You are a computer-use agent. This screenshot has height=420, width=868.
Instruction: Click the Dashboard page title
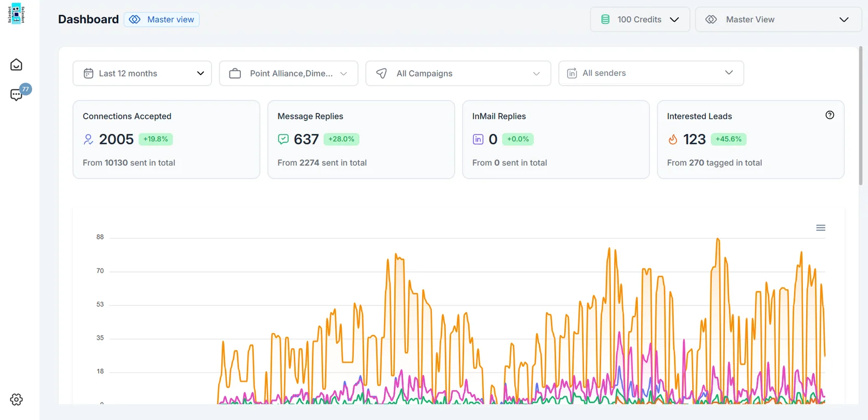[88, 20]
